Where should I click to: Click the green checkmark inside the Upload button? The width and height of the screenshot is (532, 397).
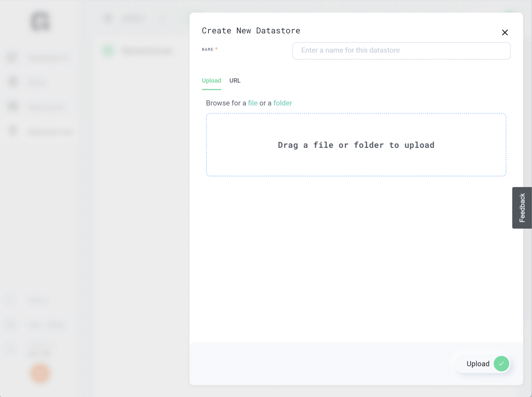(x=501, y=364)
